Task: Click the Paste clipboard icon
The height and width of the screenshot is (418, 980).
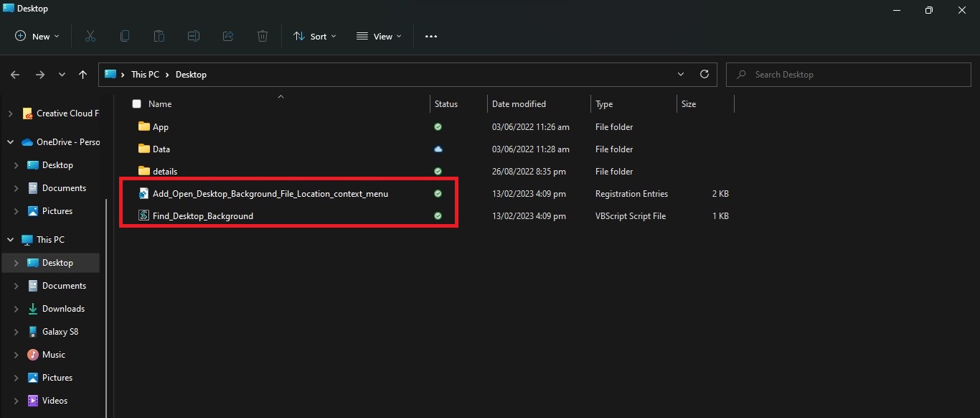Action: pyautogui.click(x=159, y=36)
